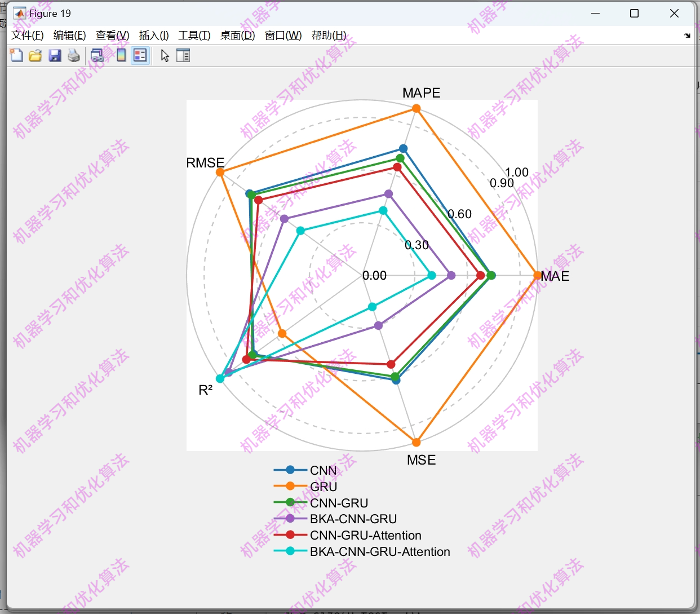Click the purple BKA-CNN-GRU legend line sample
The image size is (700, 614).
coord(290,518)
